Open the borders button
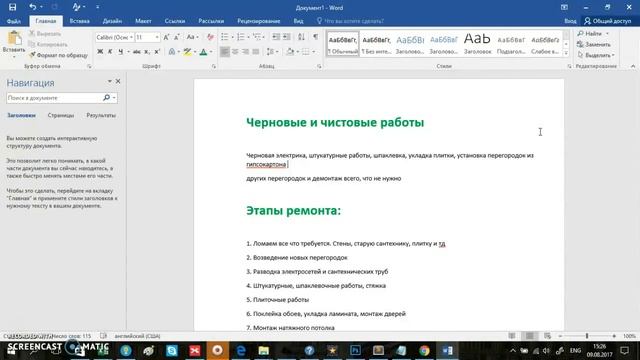 (306, 52)
